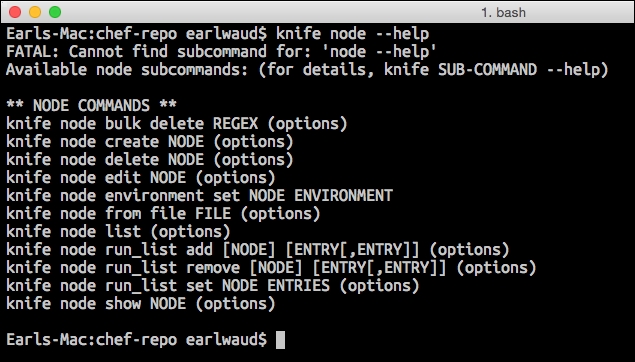Screen dimensions: 635x362
Task: Click the 'knife node list (options)' line
Action: (118, 232)
